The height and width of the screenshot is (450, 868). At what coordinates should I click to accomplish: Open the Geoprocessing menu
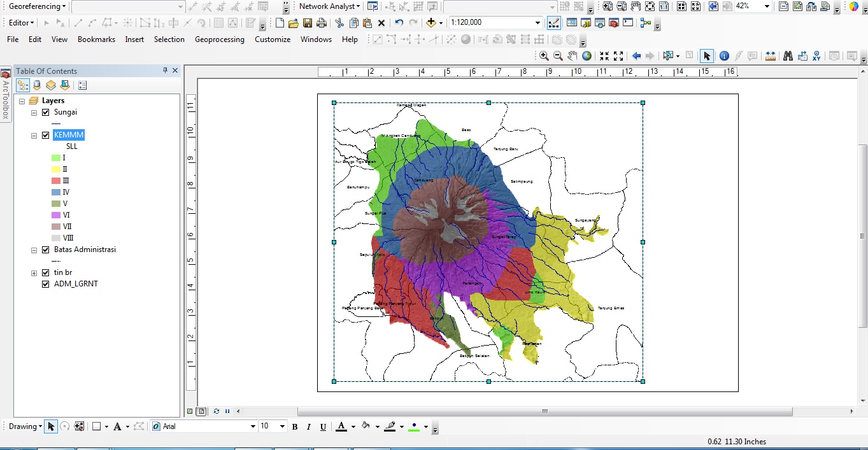pyautogui.click(x=219, y=39)
